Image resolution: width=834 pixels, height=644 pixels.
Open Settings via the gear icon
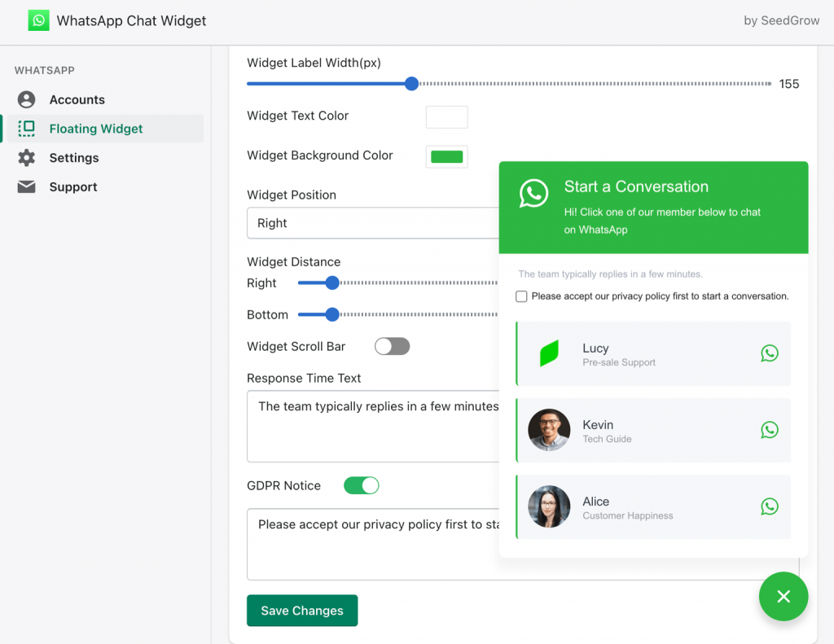(x=26, y=157)
